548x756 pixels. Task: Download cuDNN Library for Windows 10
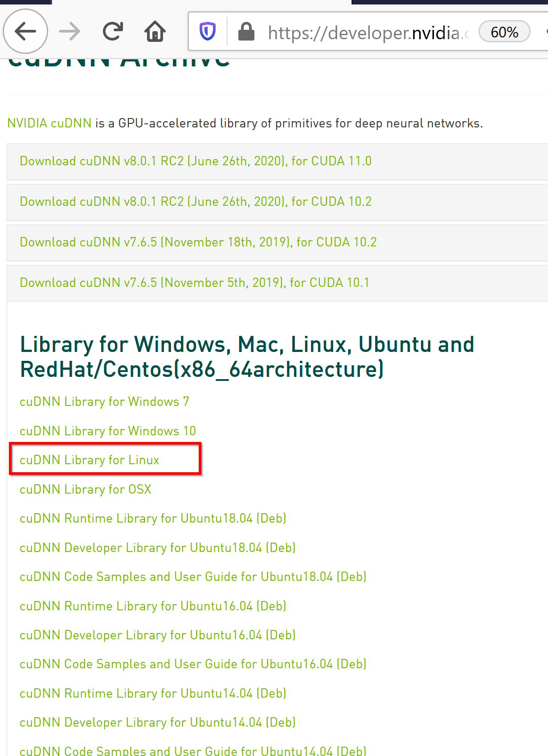(x=108, y=431)
